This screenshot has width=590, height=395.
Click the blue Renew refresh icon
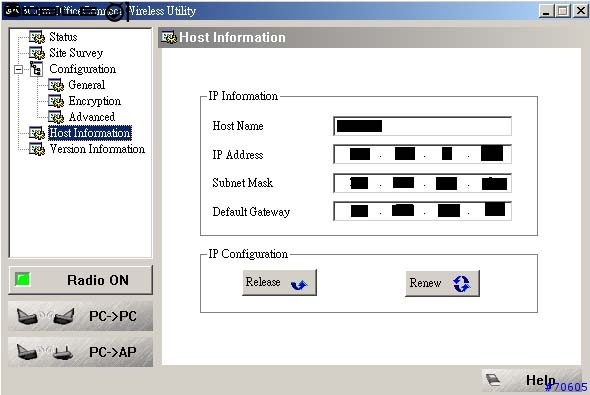click(x=461, y=284)
